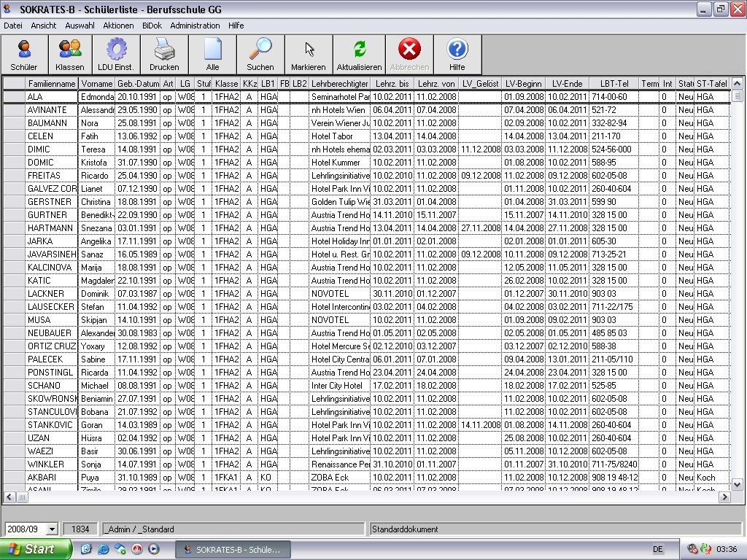This screenshot has height=560, width=747.
Task: Click the LDU Einst gear icon
Action: 115,55
